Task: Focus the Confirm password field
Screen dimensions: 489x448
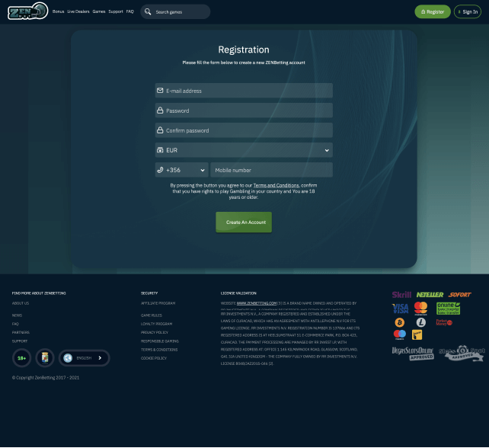Action: pos(244,130)
